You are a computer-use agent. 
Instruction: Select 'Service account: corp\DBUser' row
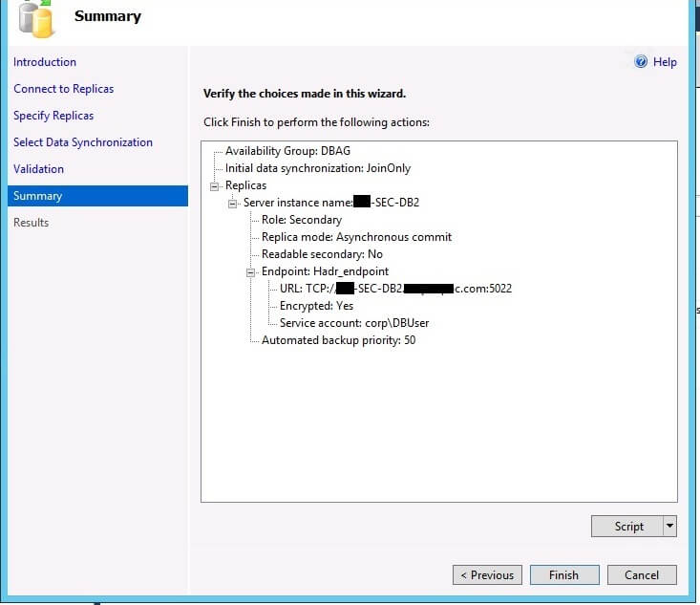coord(354,323)
